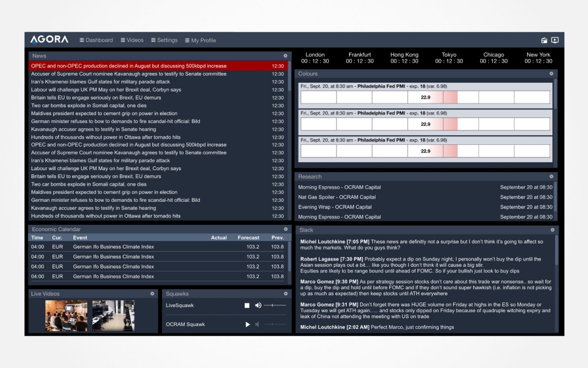Select the Frankfurt clock

click(359, 58)
